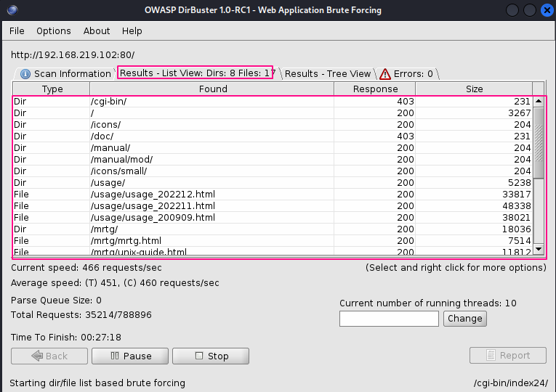The image size is (556, 392).
Task: Sort results by the Response column header
Action: click(x=375, y=89)
